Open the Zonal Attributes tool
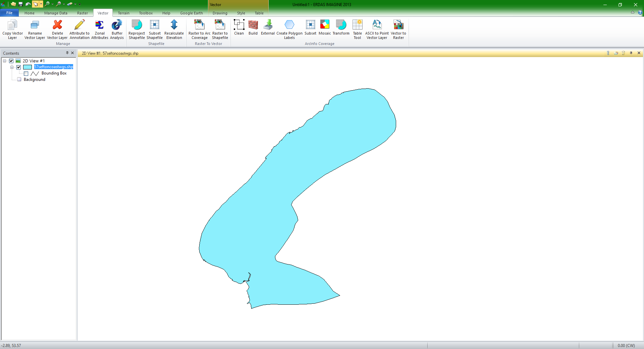 99,30
